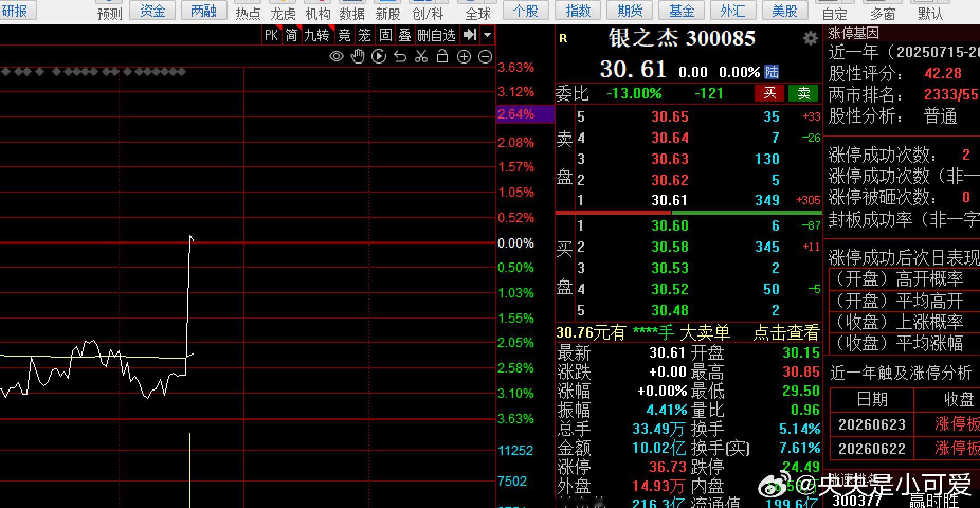Screen dimensions: 980x508
Task: Zoom out with the minus circle icon
Action: coord(485,57)
